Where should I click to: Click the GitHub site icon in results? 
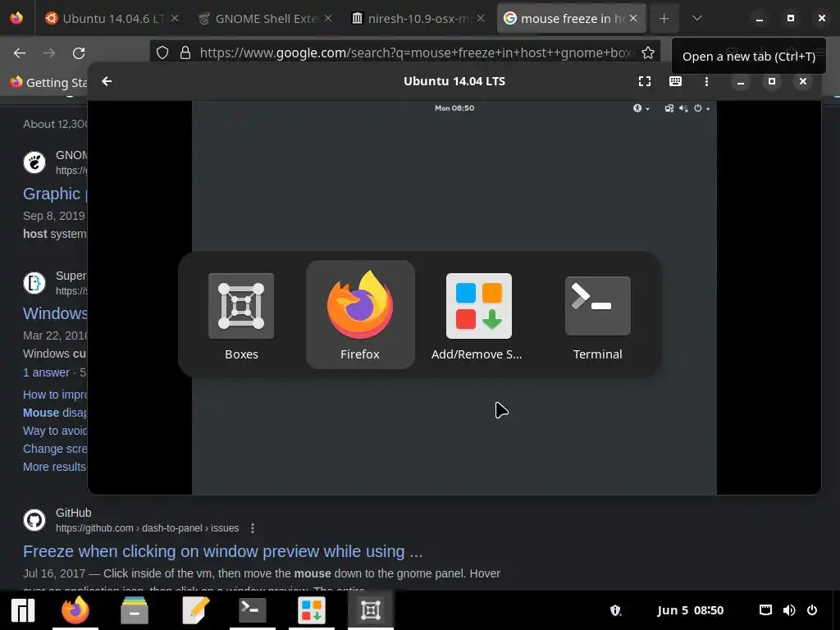point(34,519)
